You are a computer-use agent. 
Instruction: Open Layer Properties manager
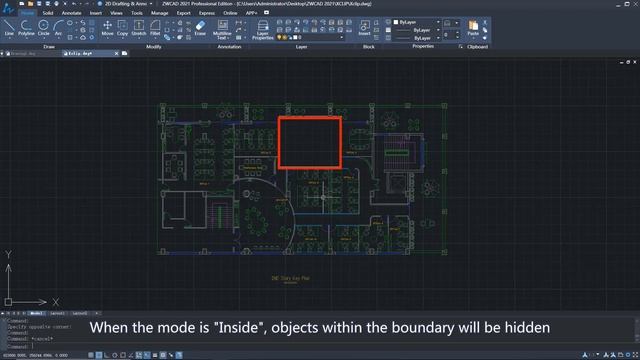coord(262,30)
